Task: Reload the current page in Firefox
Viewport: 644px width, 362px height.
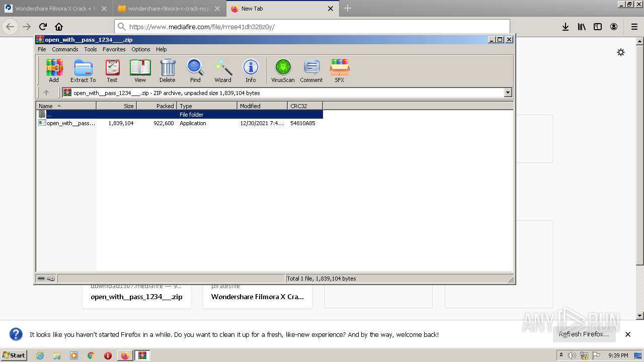Action: [x=43, y=27]
